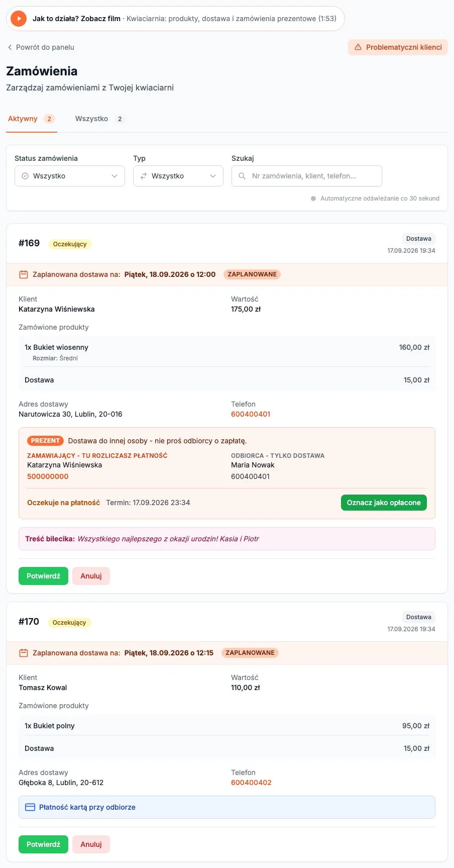Image resolution: width=454 pixels, height=868 pixels.
Task: Click the calendar icon on order #170 banner
Action: (23, 653)
